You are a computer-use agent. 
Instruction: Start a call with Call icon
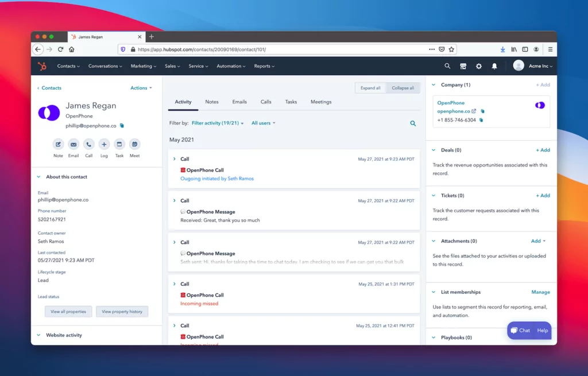tap(88, 145)
